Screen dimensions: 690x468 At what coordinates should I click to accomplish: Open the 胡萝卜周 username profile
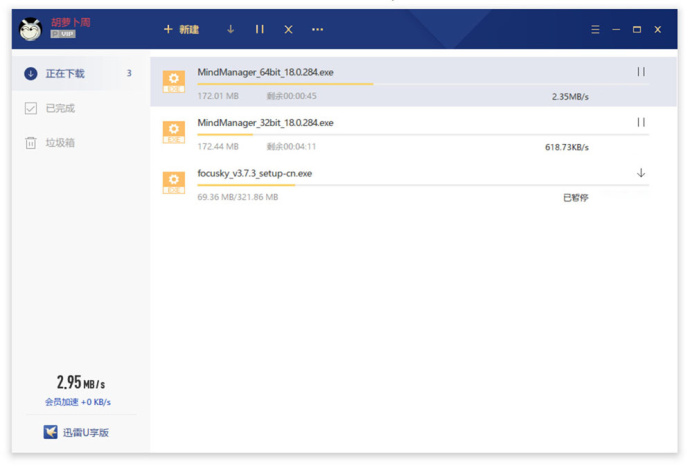[x=71, y=22]
